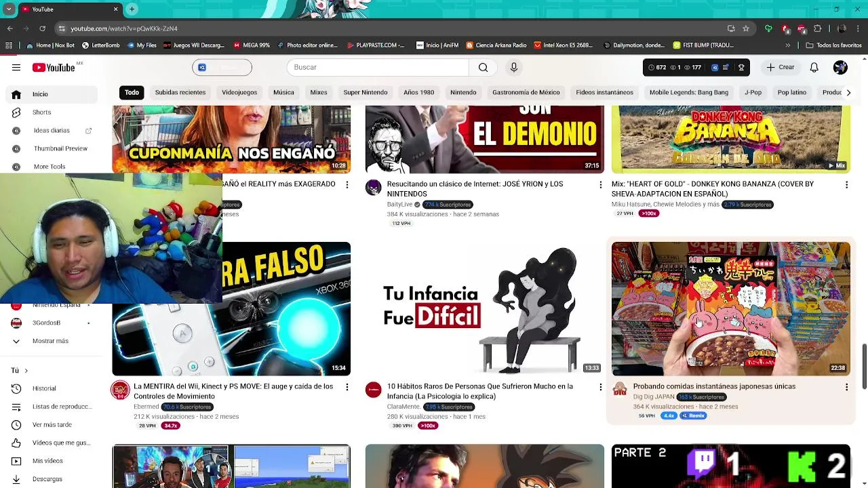This screenshot has height=488, width=868.
Task: Select the Gastronomía de México chip
Action: 526,92
